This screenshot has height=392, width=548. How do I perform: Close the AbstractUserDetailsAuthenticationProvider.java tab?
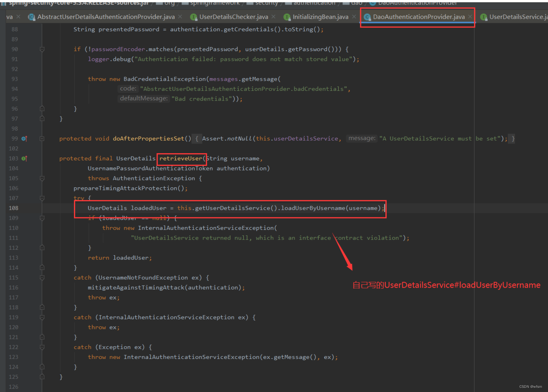point(180,17)
